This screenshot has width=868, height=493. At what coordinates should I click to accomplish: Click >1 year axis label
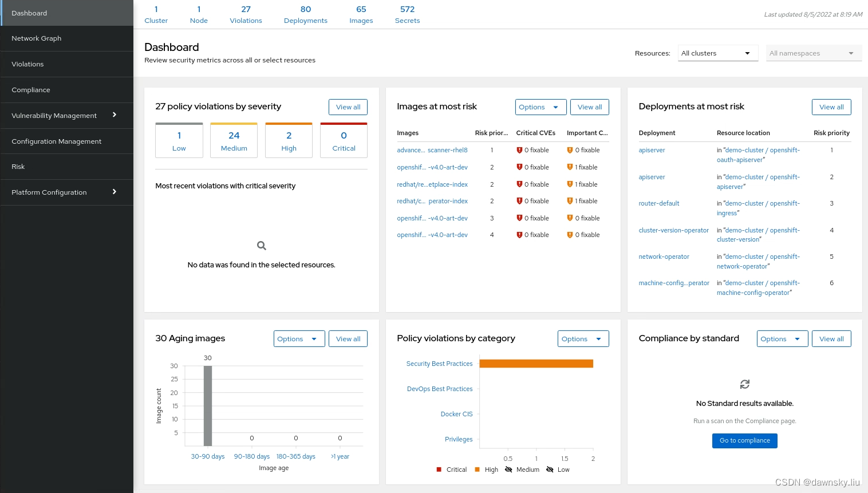pyautogui.click(x=340, y=456)
